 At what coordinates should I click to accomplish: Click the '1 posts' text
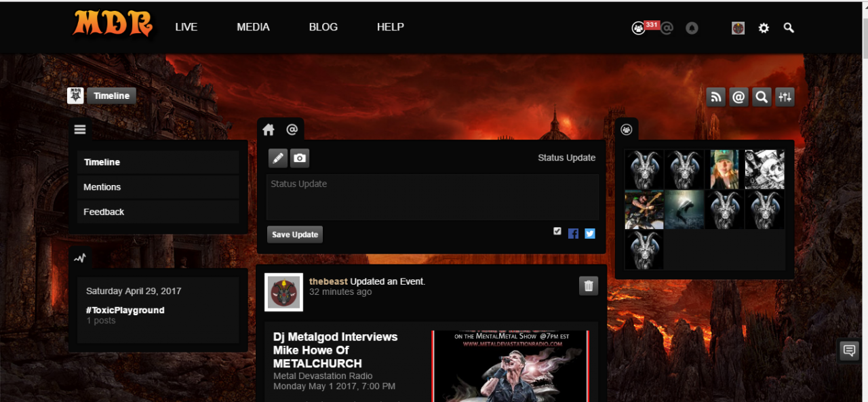101,321
